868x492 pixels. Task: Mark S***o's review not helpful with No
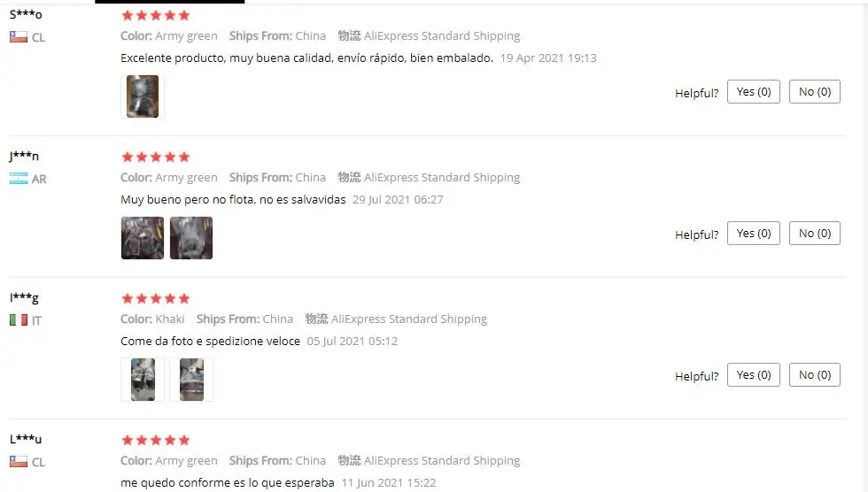814,92
